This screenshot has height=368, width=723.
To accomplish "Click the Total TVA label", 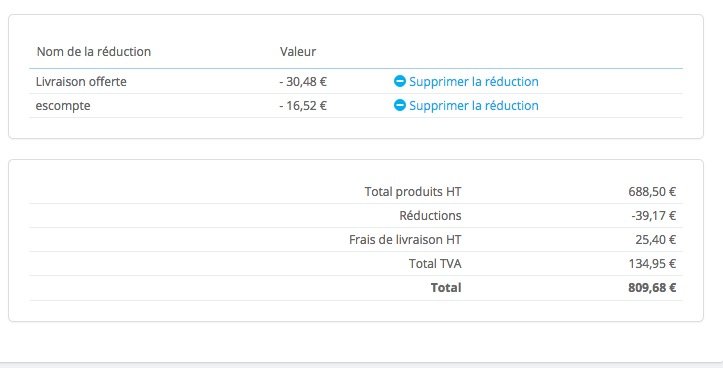I will (x=435, y=264).
